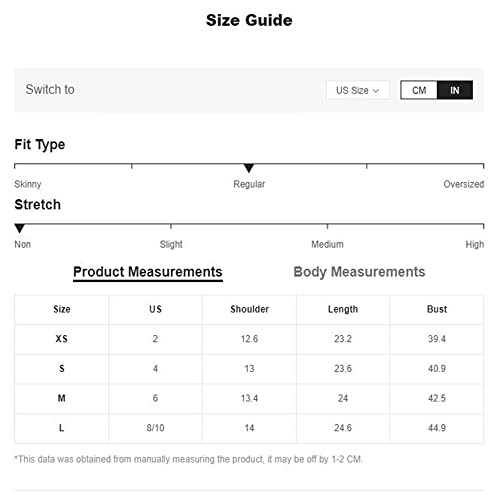
Task: Open the US Size dropdown
Action: (358, 90)
